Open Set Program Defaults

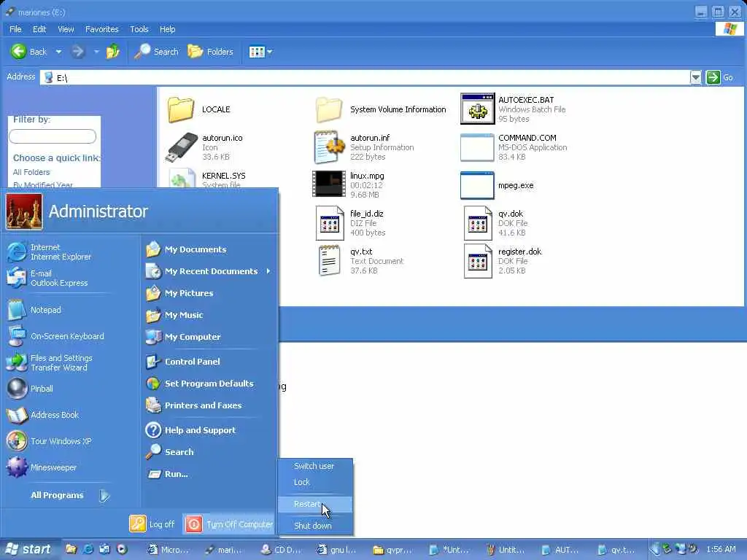200,384
